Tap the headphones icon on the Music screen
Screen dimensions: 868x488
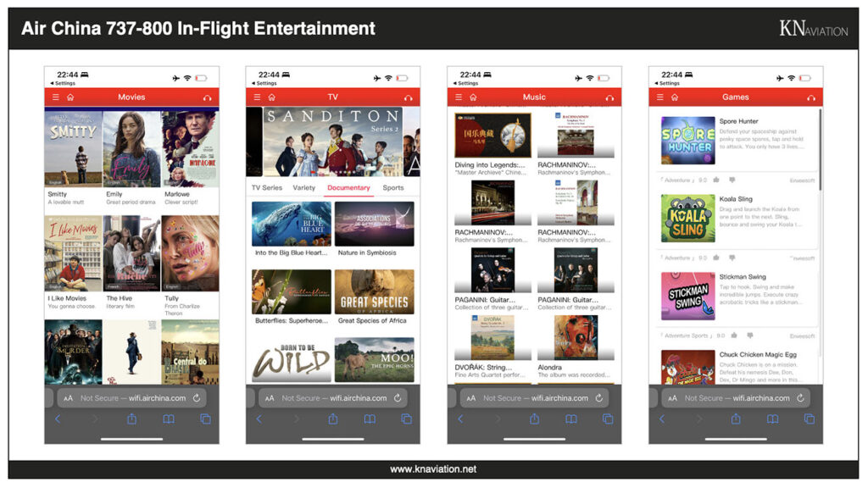[609, 98]
